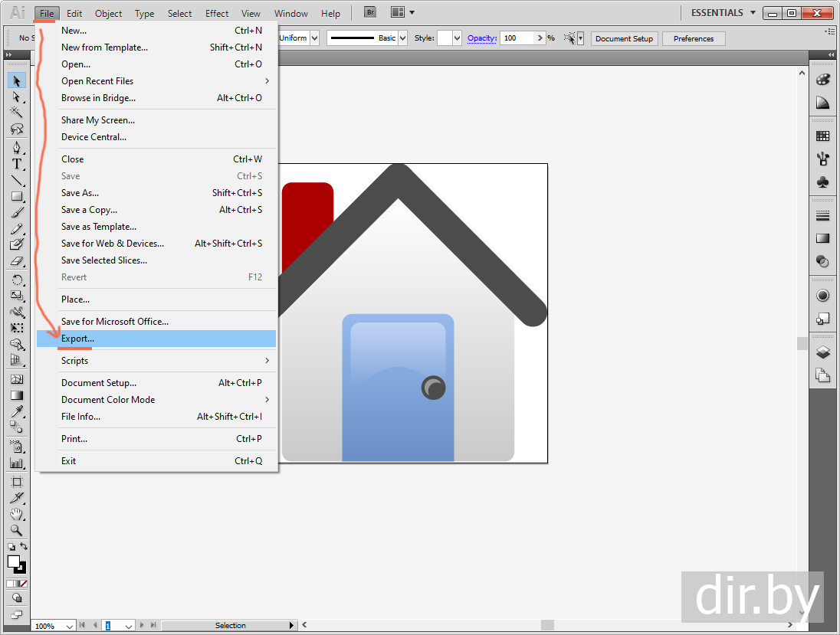Select the Slice tool

[x=17, y=497]
